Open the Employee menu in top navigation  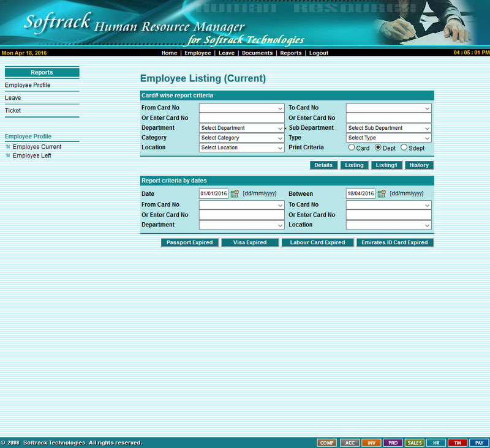pyautogui.click(x=198, y=53)
